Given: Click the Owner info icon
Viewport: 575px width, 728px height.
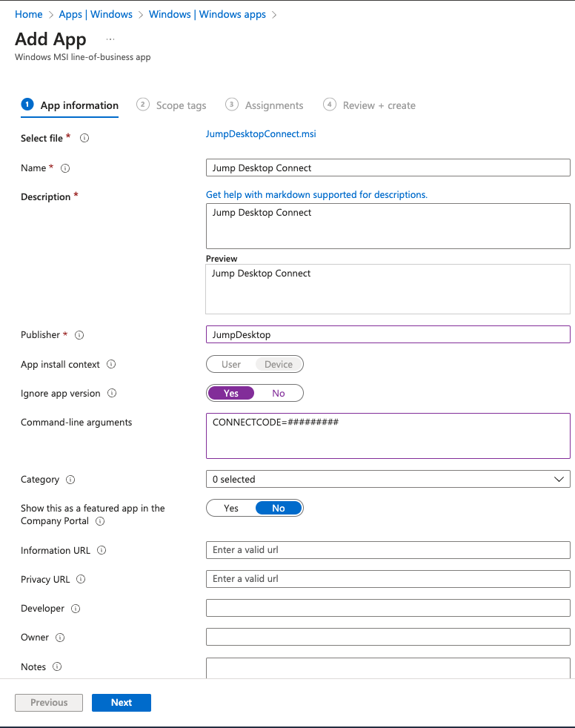Looking at the screenshot, I should (59, 638).
